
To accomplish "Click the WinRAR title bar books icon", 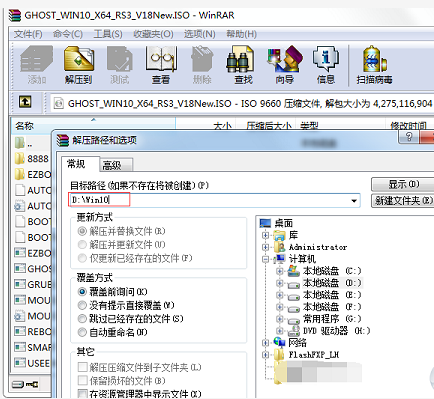I will point(15,15).
